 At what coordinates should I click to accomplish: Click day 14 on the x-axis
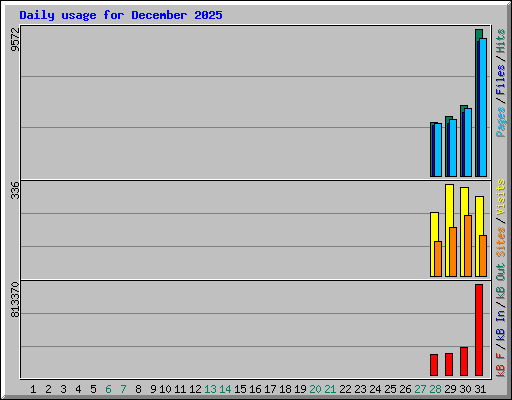coord(225,389)
